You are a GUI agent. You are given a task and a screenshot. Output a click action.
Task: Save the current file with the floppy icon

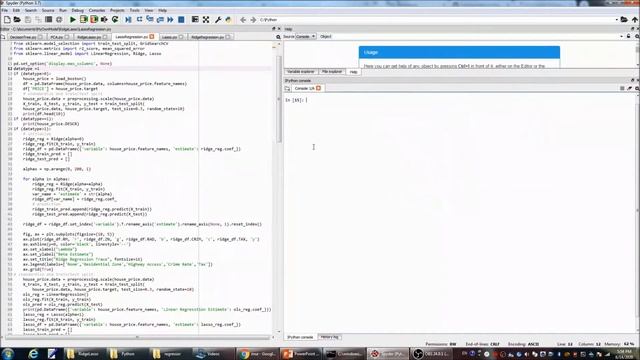click(x=28, y=20)
